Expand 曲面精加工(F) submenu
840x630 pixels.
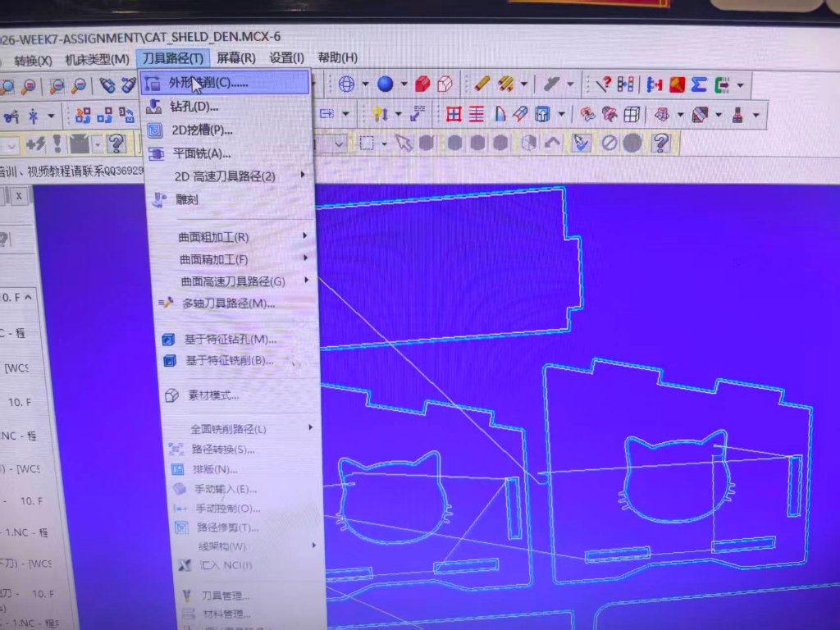pos(235,259)
